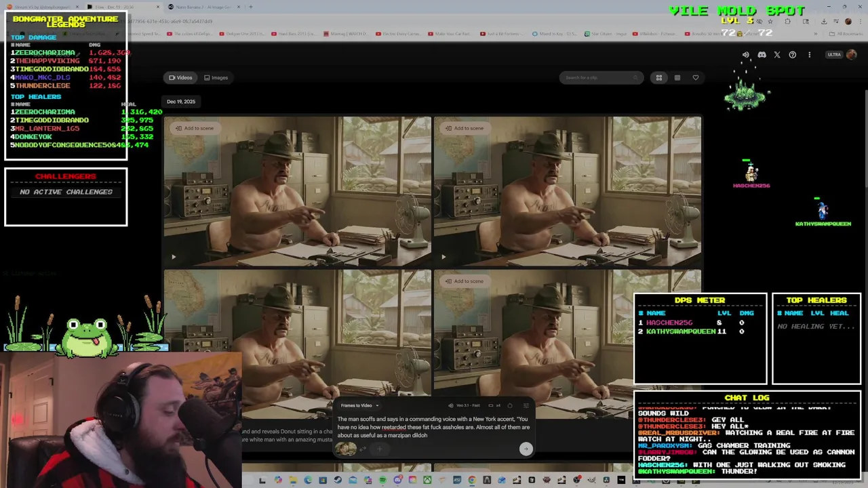Screen dimensions: 868x488
Task: Open 'Defqon One 2013' bookmark
Action: 242,34
